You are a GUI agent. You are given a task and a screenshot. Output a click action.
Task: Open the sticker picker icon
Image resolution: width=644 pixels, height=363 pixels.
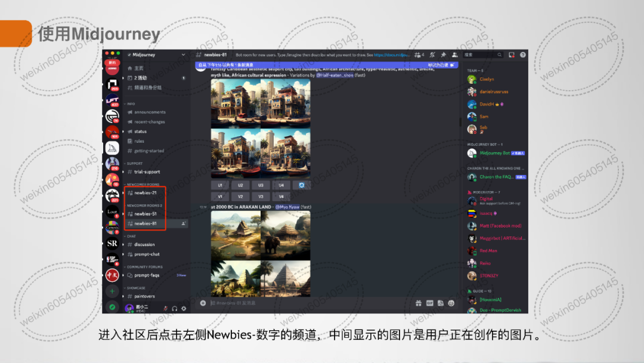(x=440, y=303)
